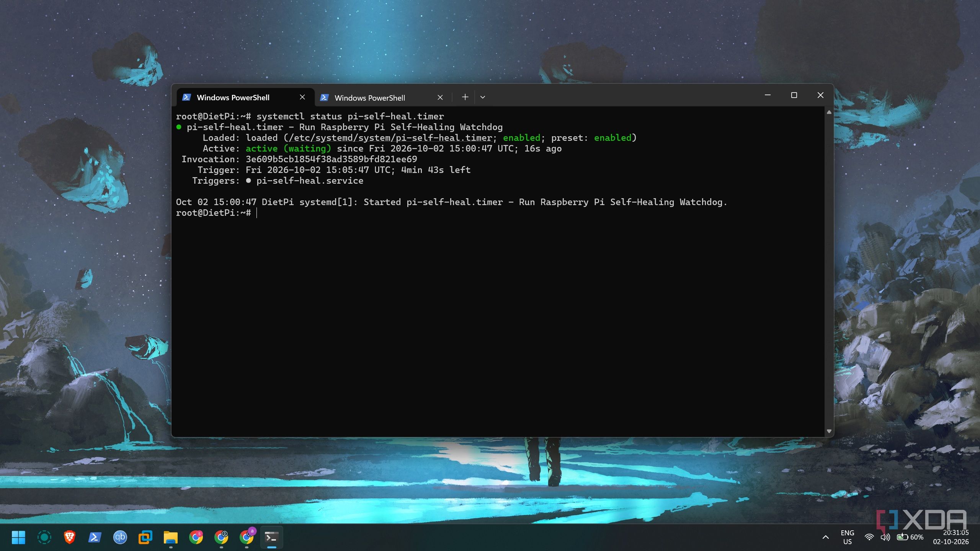
Task: Click PowerShell icon on the active tab
Action: click(x=186, y=97)
